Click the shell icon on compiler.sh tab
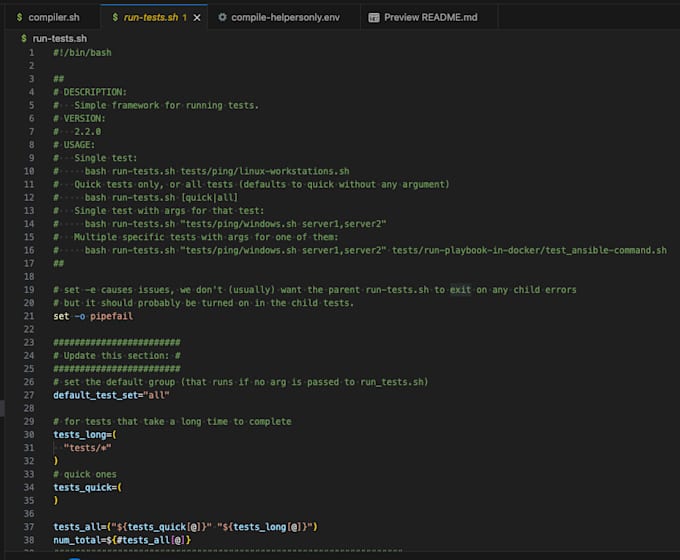 click(x=20, y=17)
